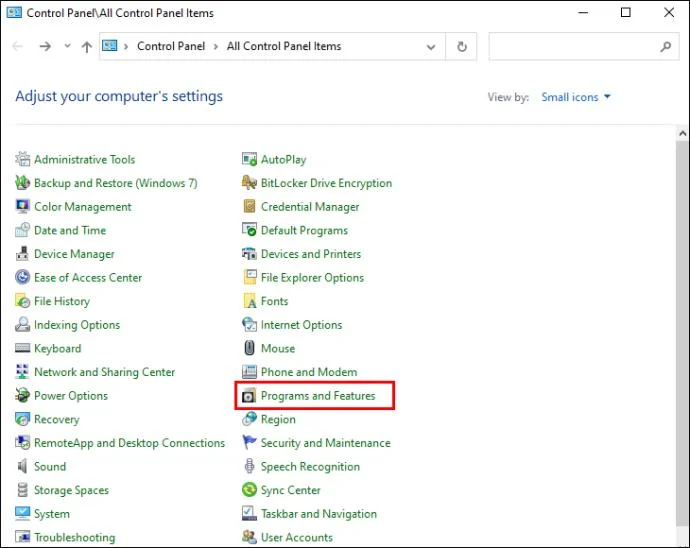The height and width of the screenshot is (548, 690).
Task: Click the Recovery icon
Action: [x=22, y=419]
